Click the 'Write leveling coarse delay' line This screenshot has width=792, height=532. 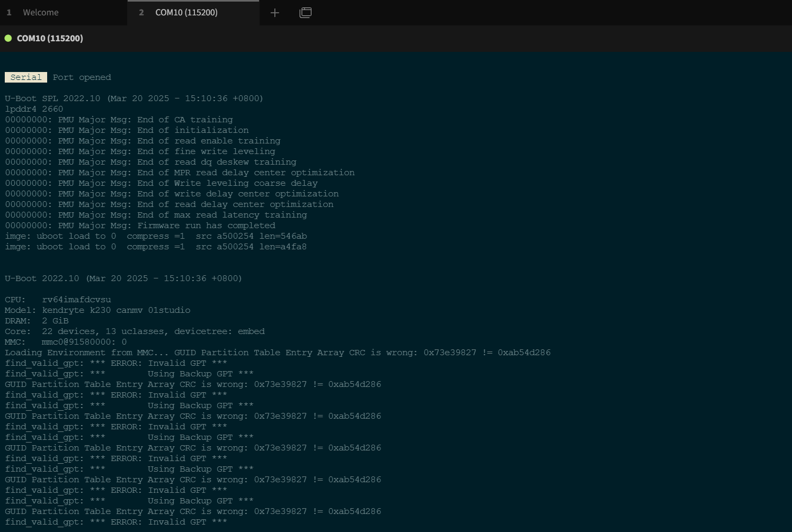point(161,183)
